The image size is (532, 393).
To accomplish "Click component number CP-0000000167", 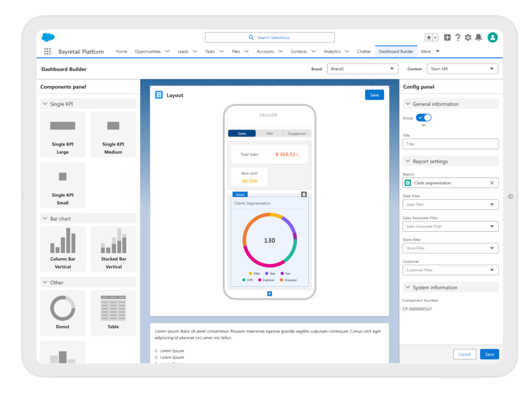I will [417, 309].
